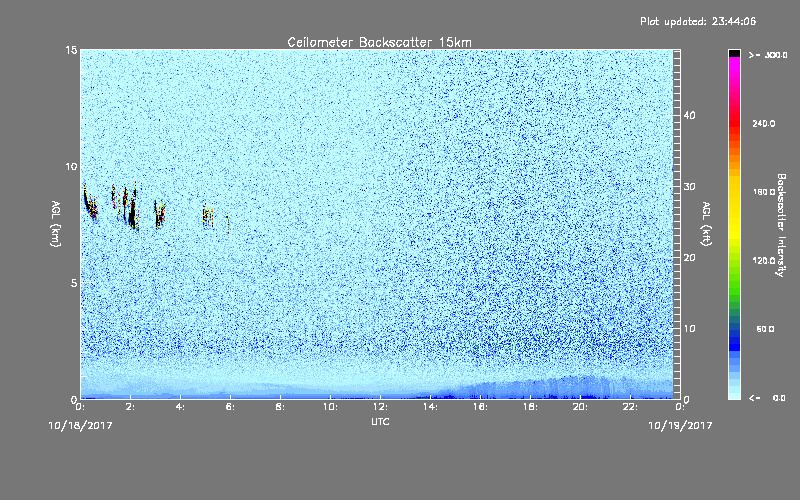The height and width of the screenshot is (500, 800).
Task: Click the 22: hour tick on x-axis
Action: click(x=630, y=407)
